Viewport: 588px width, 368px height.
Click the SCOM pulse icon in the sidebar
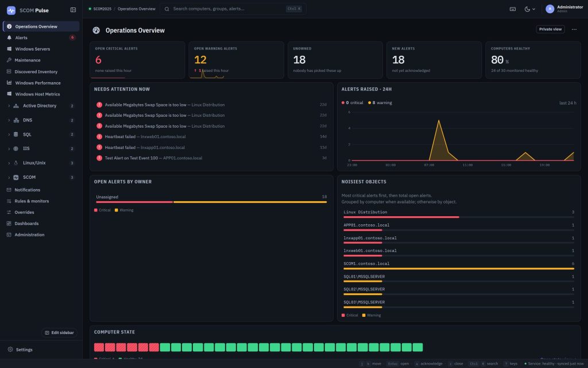coord(16,177)
